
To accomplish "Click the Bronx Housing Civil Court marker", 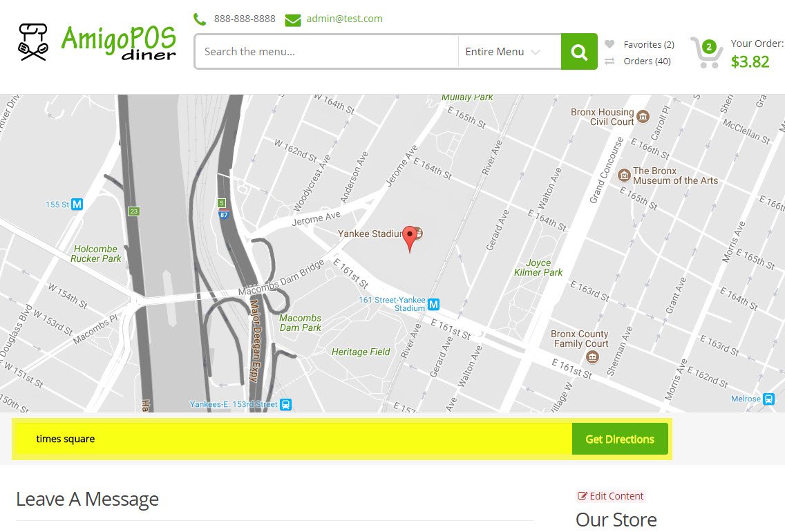I will [643, 117].
